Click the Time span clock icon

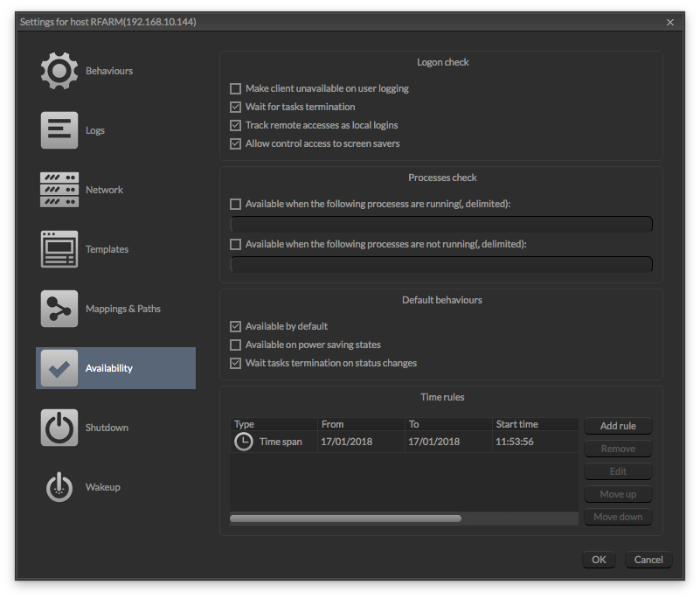(x=244, y=442)
